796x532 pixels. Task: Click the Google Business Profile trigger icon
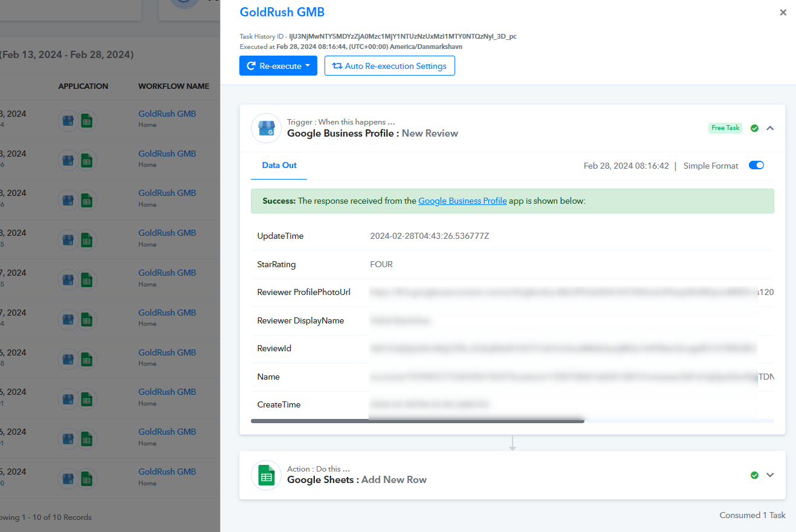266,128
